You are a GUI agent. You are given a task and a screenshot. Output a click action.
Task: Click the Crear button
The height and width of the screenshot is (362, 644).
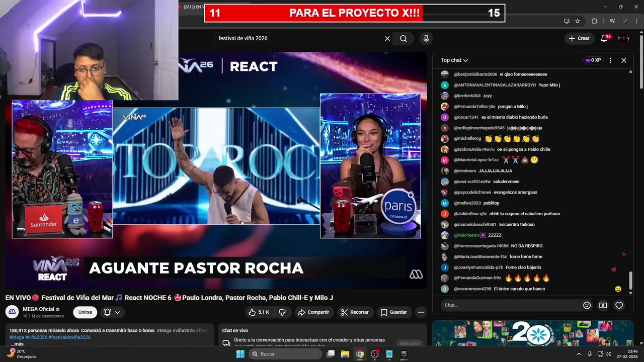[579, 39]
